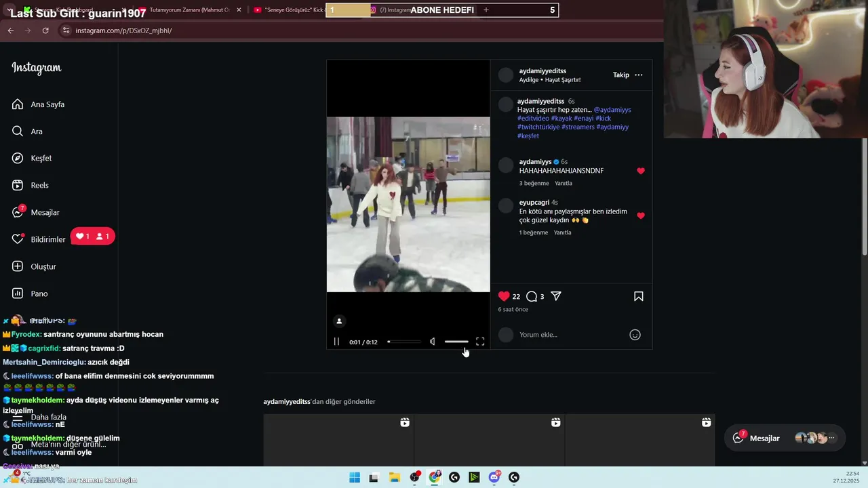868x488 pixels.
Task: Open floating Mesajlar button at bottom right
Action: coord(785,439)
